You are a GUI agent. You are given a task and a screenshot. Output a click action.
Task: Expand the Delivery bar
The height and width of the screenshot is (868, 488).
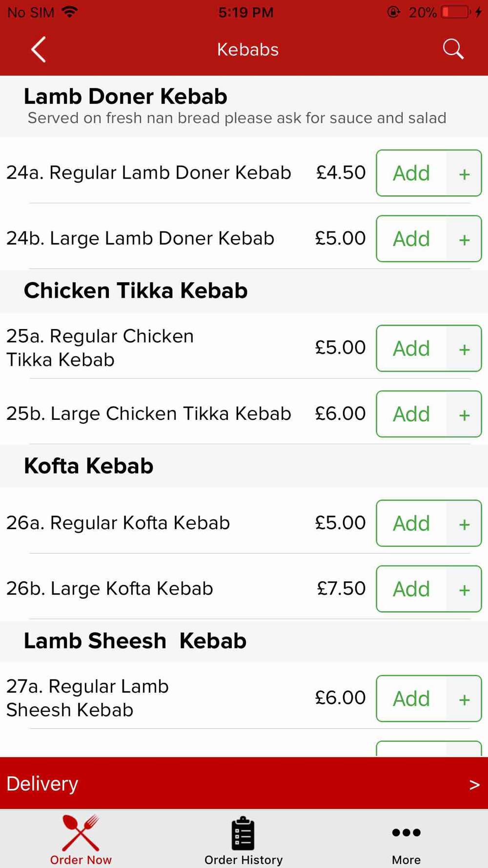[244, 784]
